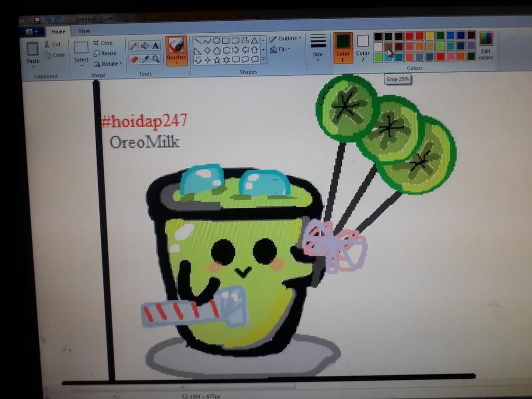Select the Text tool
The image size is (532, 399).
pyautogui.click(x=155, y=46)
